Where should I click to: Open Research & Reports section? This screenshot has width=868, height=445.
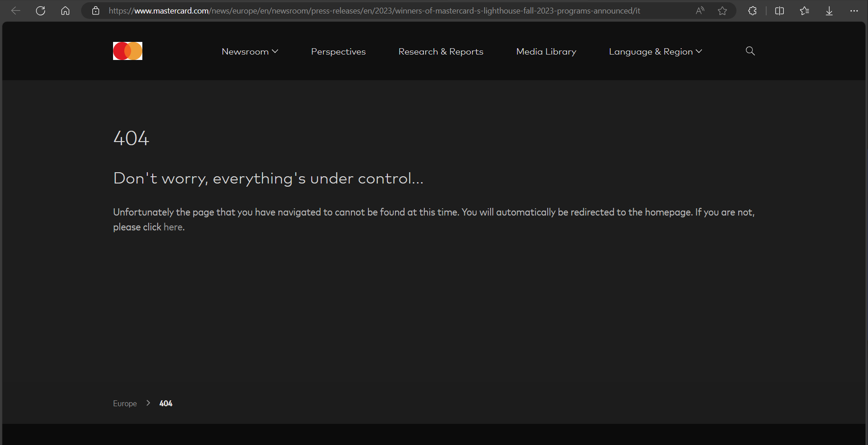441,51
